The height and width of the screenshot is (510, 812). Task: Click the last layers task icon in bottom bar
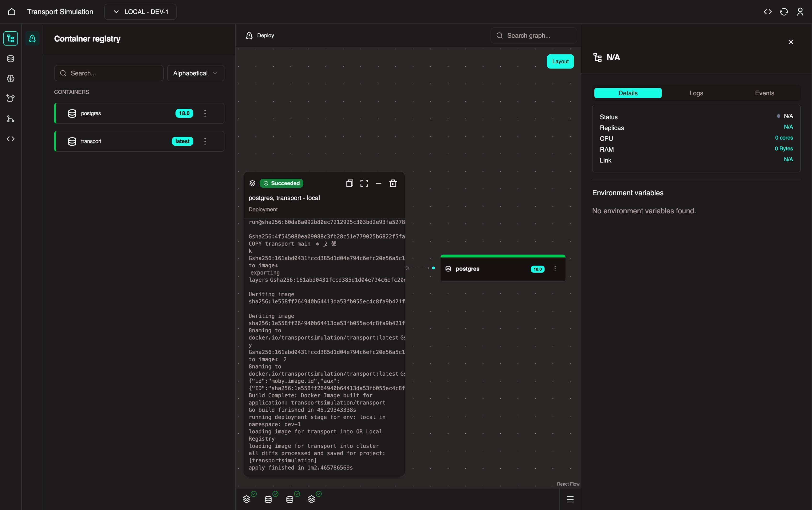[312, 499]
